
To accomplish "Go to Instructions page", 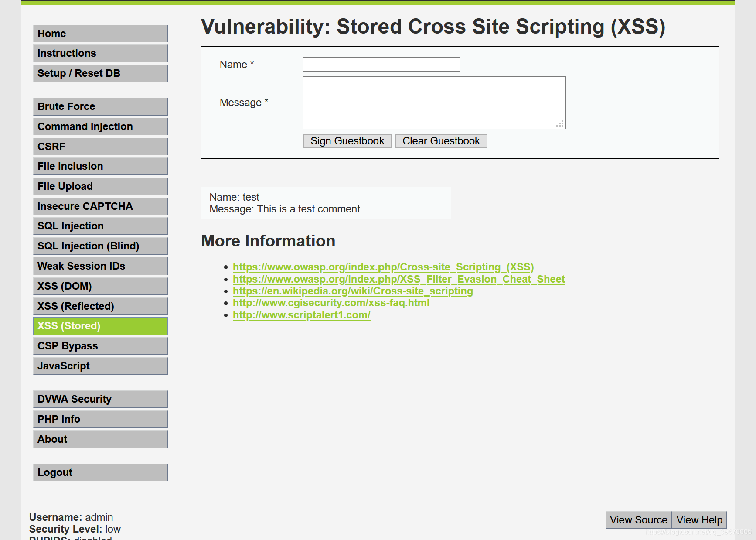I will [100, 53].
